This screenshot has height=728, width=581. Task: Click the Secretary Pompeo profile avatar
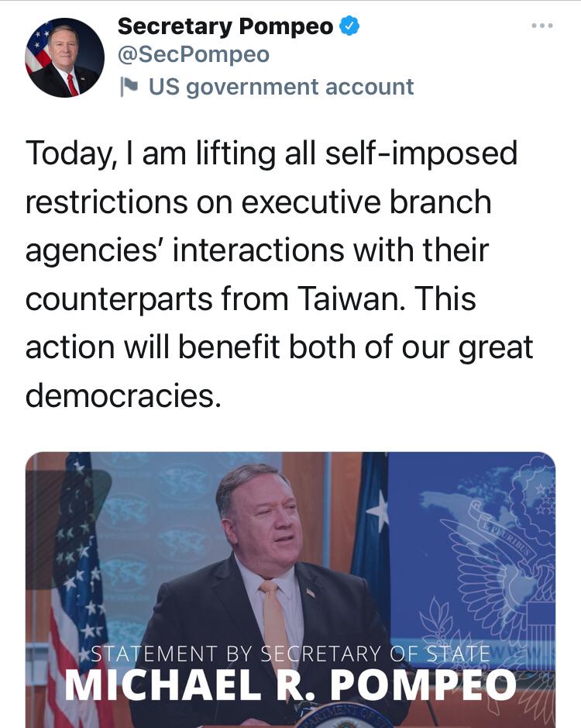point(65,57)
